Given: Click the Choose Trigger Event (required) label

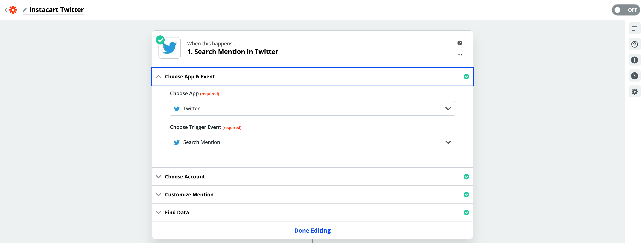Looking at the screenshot, I should pos(206,127).
